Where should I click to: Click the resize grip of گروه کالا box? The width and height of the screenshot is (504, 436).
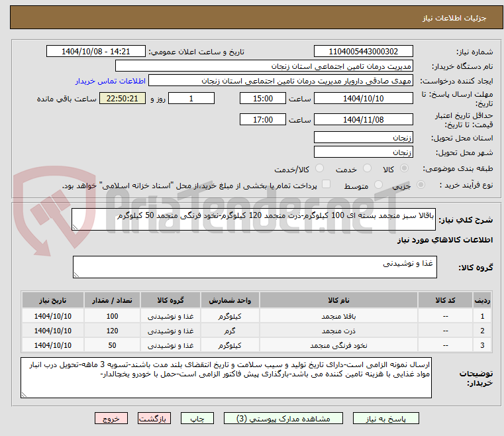tap(76, 274)
